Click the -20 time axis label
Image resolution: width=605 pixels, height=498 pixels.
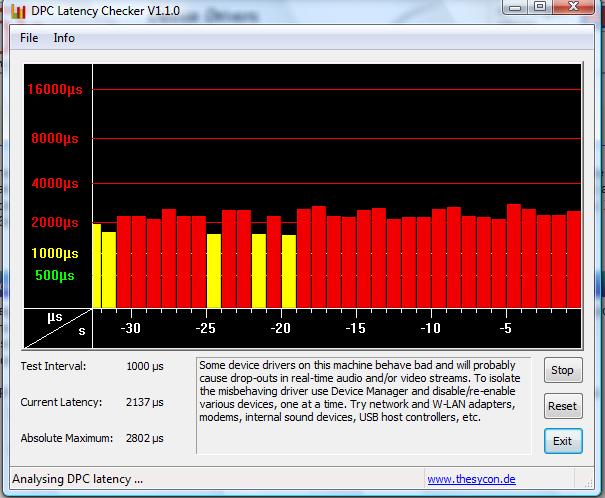tap(281, 328)
